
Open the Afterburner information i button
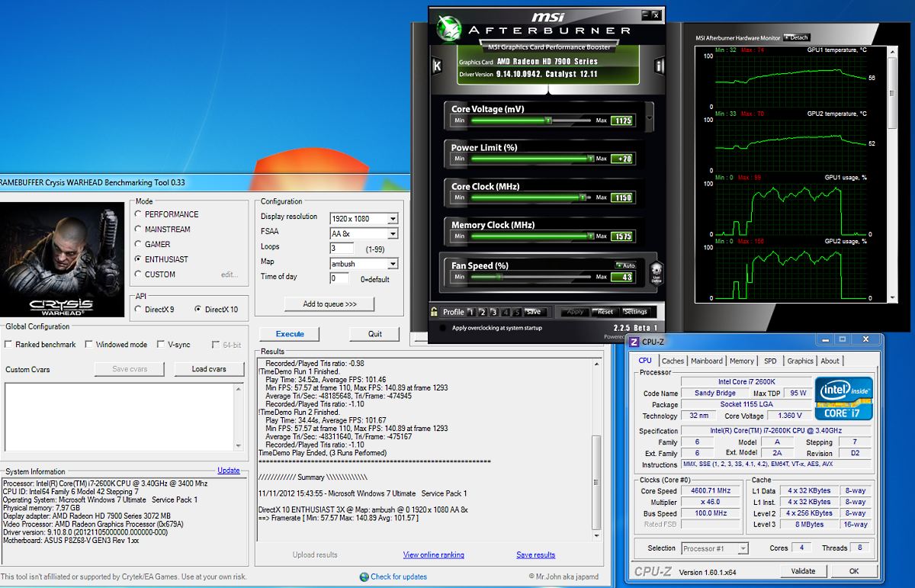(x=659, y=66)
